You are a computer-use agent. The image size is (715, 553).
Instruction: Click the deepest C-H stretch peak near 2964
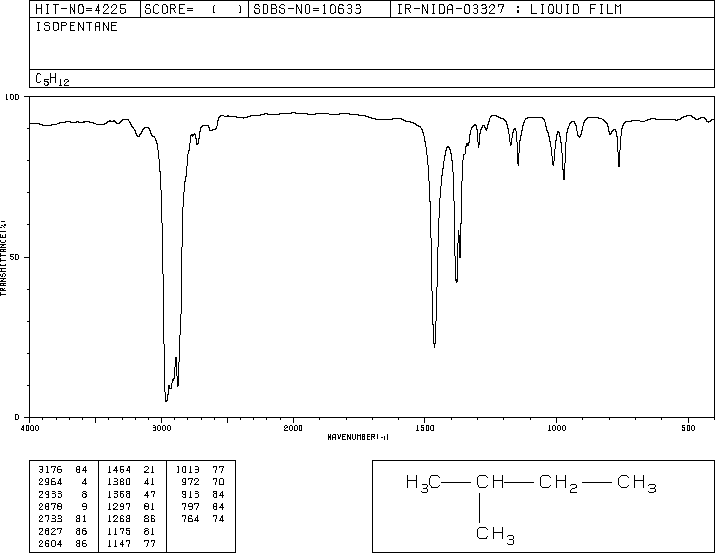tap(166, 400)
